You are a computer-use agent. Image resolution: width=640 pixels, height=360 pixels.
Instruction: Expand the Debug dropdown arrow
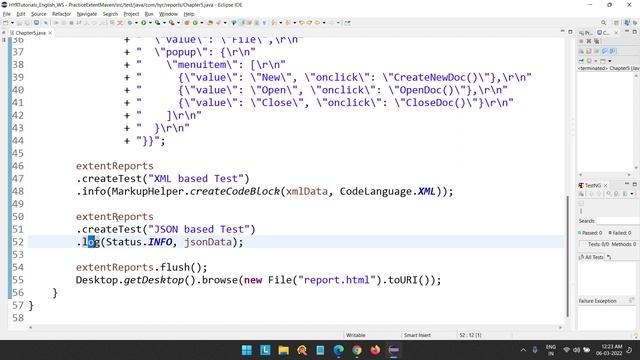[136, 22]
